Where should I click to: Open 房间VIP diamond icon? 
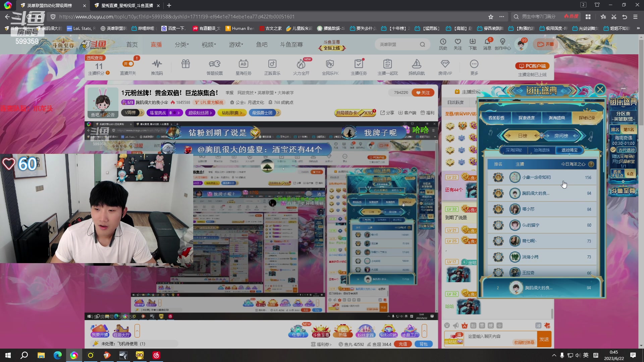pyautogui.click(x=445, y=67)
